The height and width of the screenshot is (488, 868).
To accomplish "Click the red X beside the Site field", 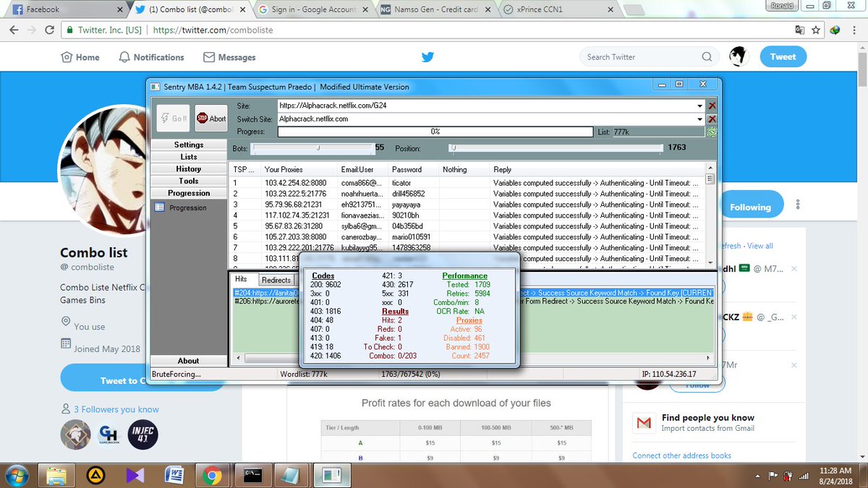I will (x=712, y=106).
